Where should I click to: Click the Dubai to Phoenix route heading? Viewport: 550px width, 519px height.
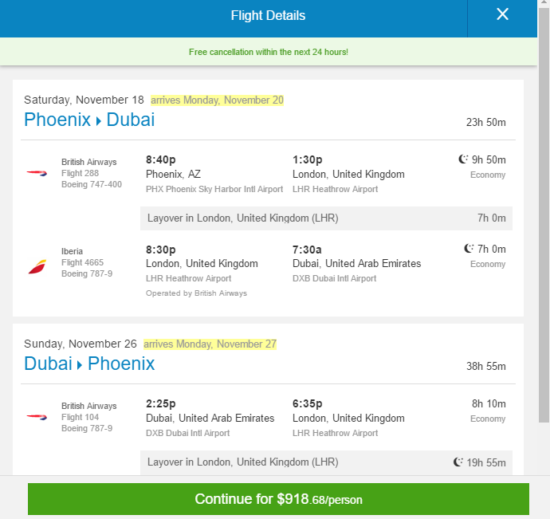pos(89,364)
